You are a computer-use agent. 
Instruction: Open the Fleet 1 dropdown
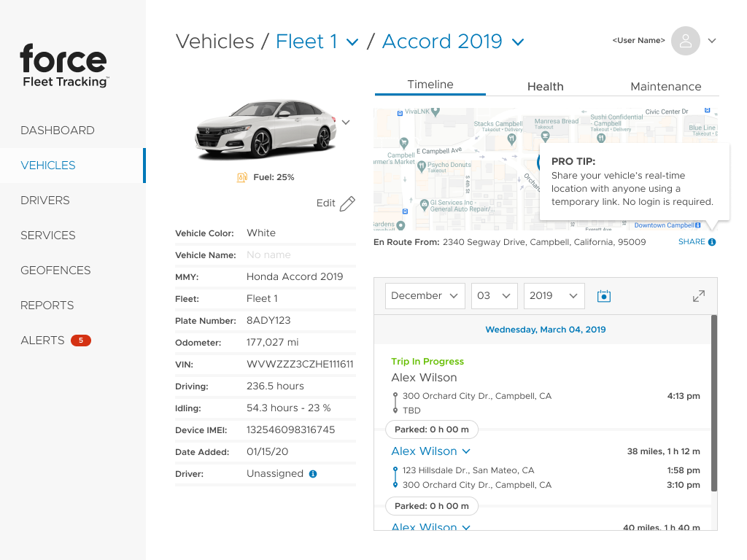317,42
